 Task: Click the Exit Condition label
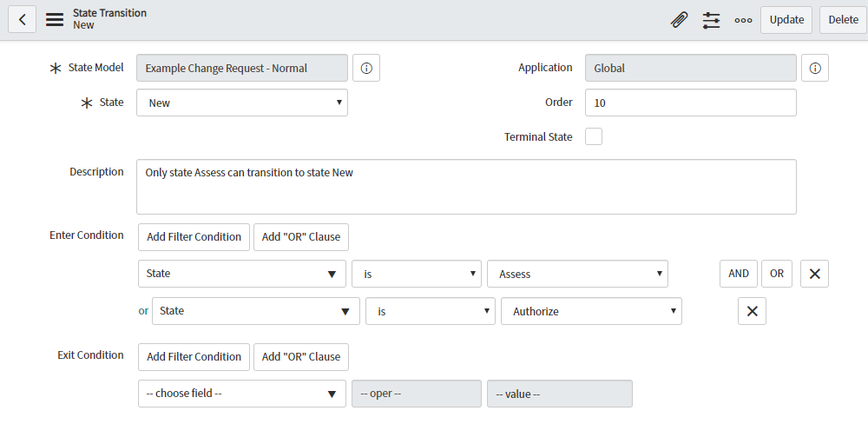click(90, 354)
